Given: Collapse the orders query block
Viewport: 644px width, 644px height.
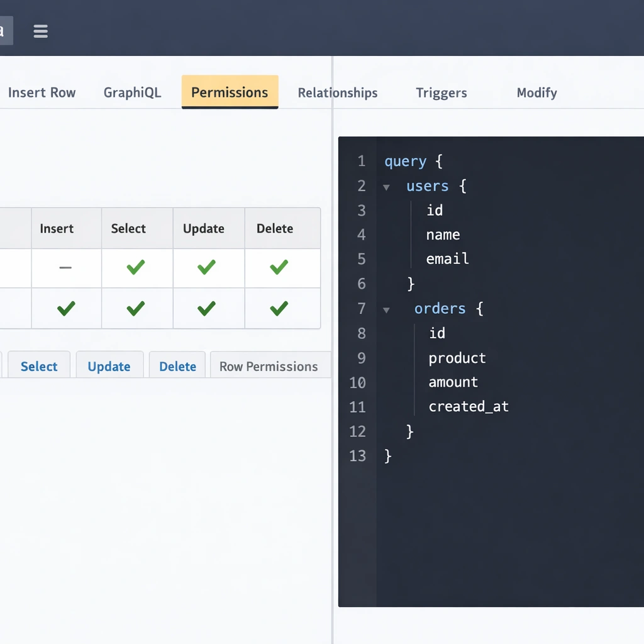Looking at the screenshot, I should pyautogui.click(x=386, y=309).
